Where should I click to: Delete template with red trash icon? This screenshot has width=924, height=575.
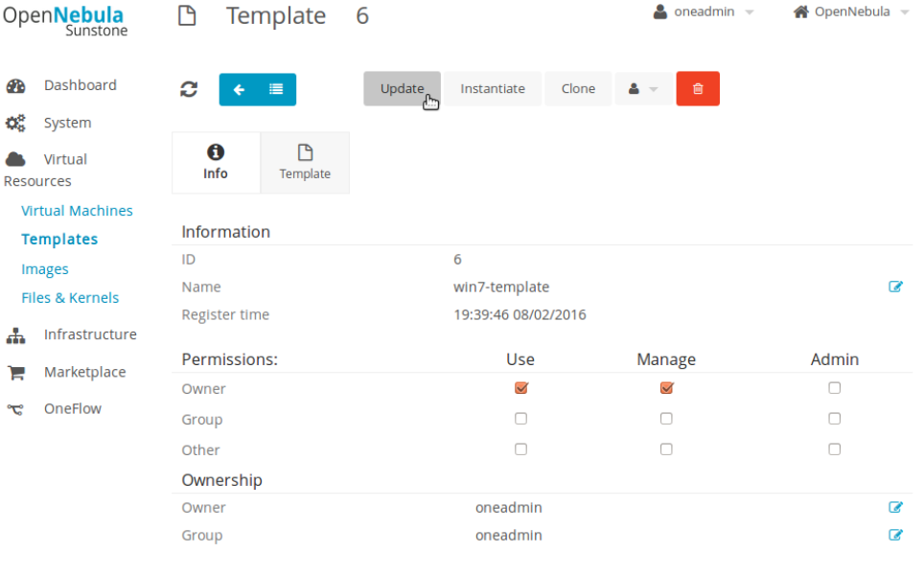pos(698,89)
